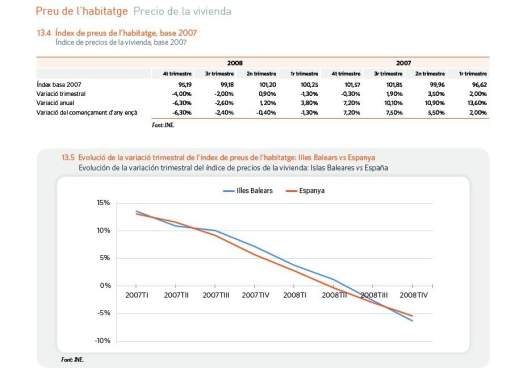
Task: Click the 'Variació trimestral' row label
Action: pyautogui.click(x=61, y=94)
